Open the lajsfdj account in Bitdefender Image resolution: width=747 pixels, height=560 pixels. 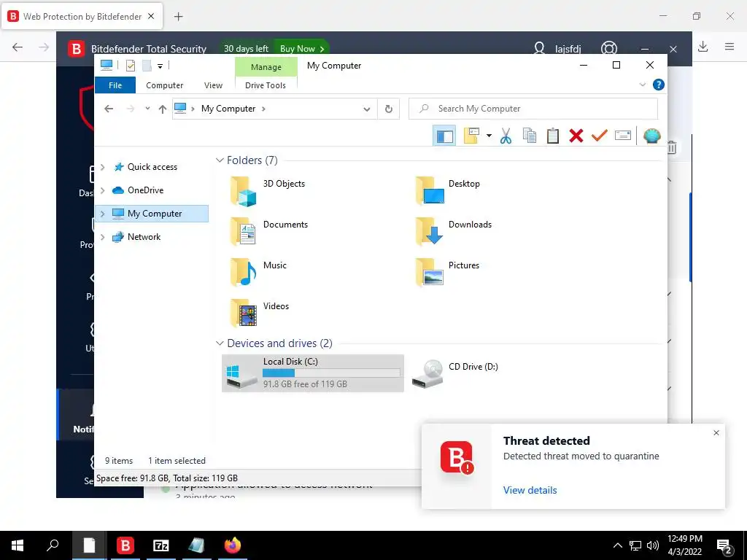pyautogui.click(x=557, y=49)
